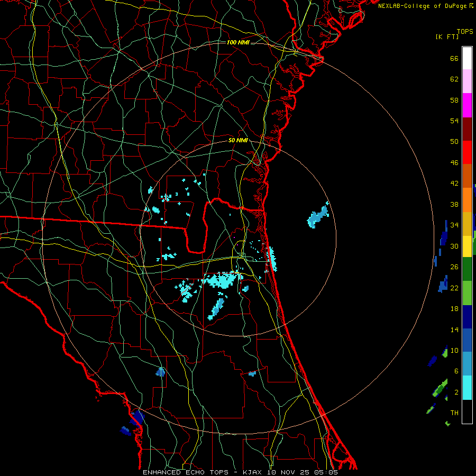Click the dark maroon legend swatch
The height and width of the screenshot is (476, 476).
[x=467, y=129]
